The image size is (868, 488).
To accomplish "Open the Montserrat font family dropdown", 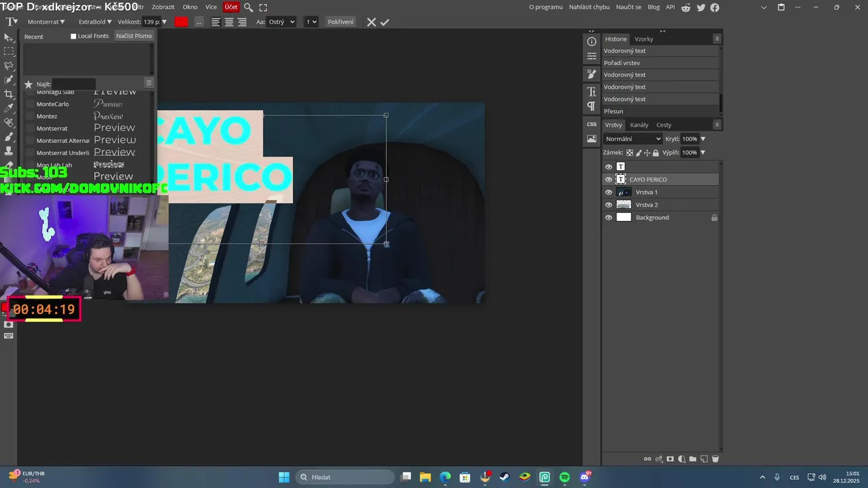I will [x=46, y=22].
